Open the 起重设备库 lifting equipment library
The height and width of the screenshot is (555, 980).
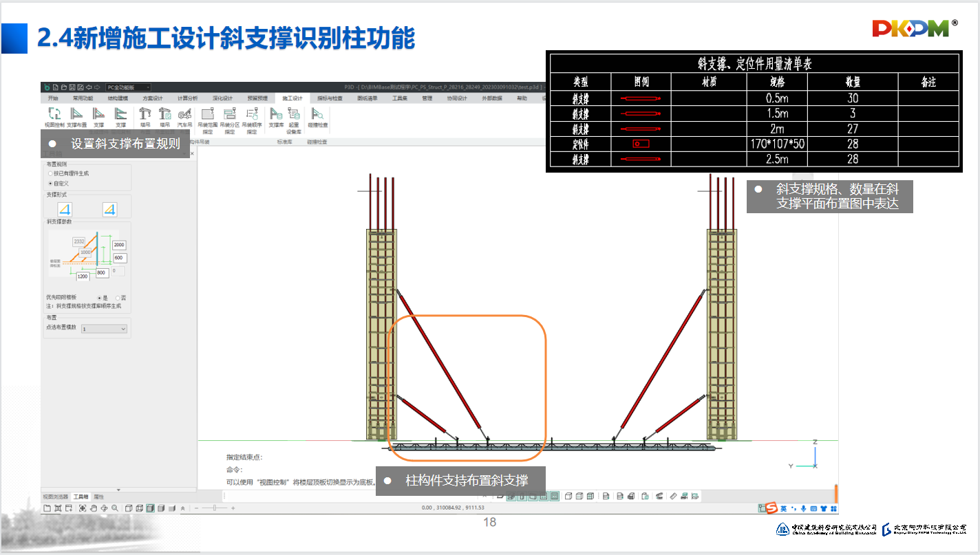[294, 120]
